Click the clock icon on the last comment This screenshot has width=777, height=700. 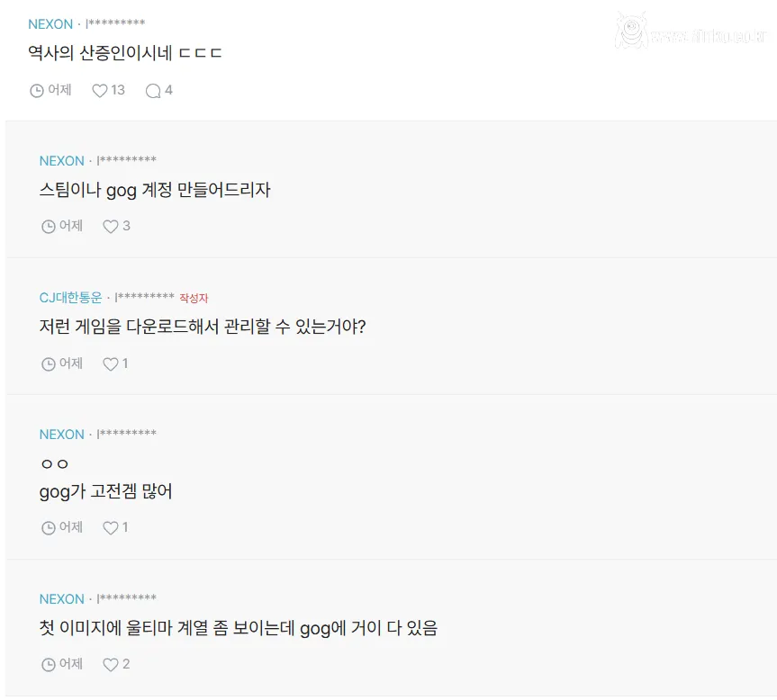(48, 664)
